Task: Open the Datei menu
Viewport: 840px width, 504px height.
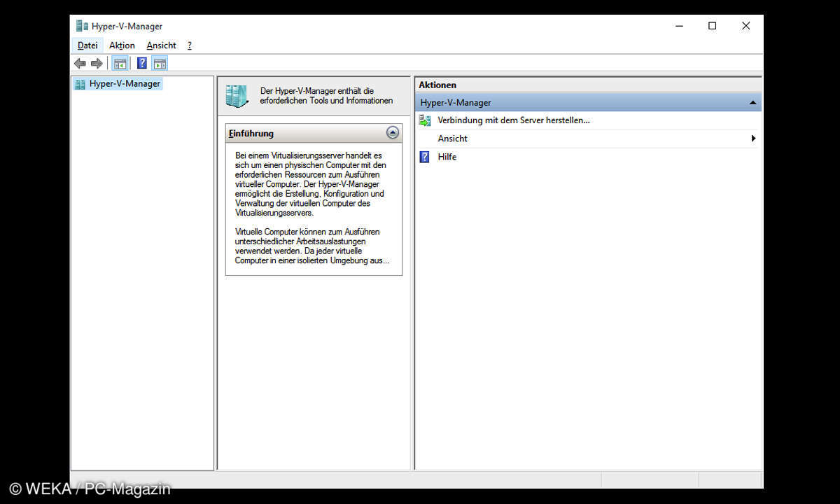Action: tap(87, 45)
